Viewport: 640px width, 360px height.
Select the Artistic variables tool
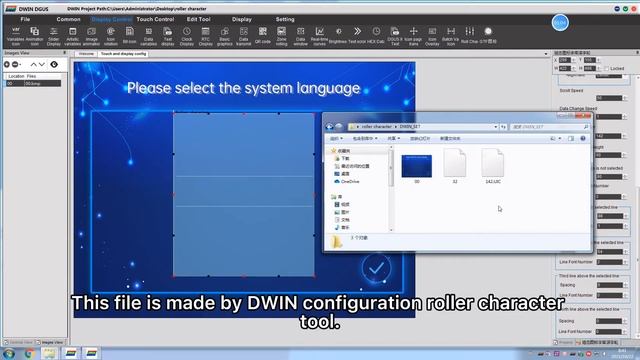click(x=73, y=36)
